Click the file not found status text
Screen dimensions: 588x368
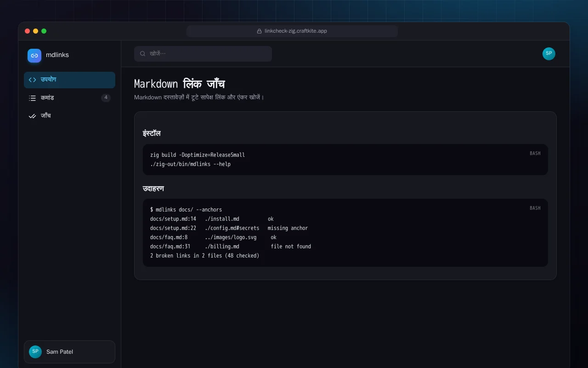coord(291,247)
